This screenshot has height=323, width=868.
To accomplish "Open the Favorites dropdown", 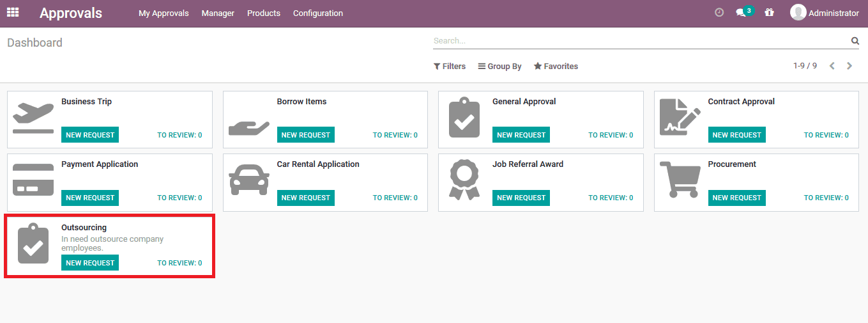I will click(x=556, y=67).
